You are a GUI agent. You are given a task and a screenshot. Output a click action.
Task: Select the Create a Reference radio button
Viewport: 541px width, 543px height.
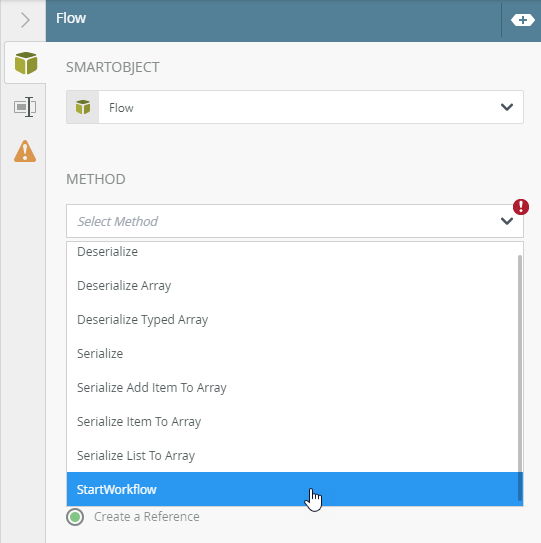coord(75,517)
